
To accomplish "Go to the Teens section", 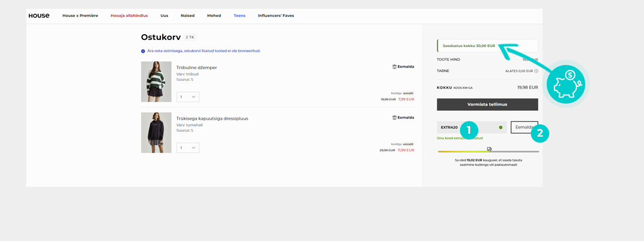I will (239, 16).
